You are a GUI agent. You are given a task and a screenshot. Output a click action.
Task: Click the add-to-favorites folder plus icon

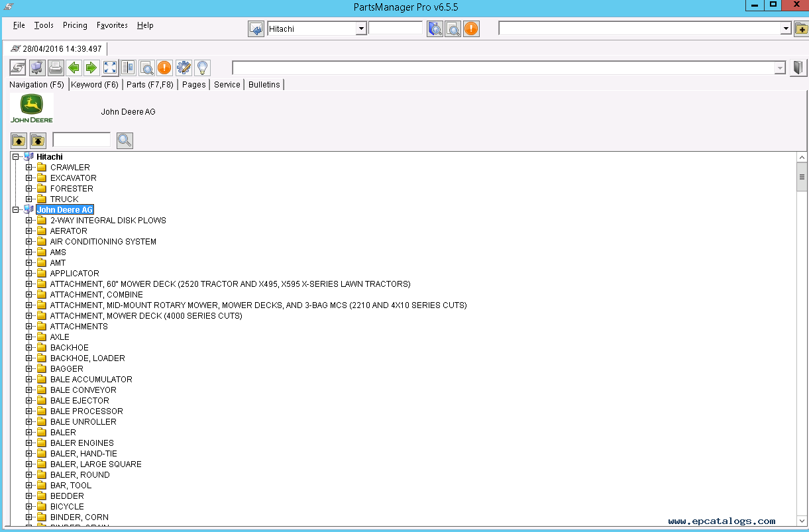[x=800, y=28]
